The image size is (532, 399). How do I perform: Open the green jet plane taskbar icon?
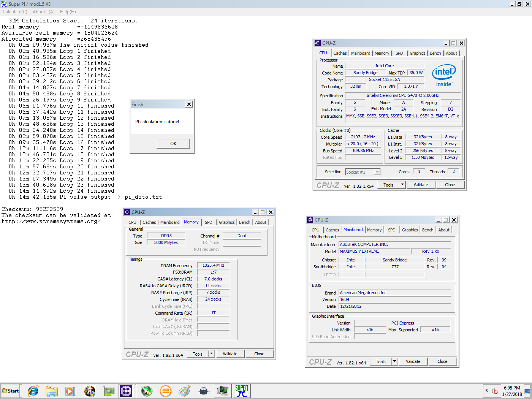(x=147, y=391)
